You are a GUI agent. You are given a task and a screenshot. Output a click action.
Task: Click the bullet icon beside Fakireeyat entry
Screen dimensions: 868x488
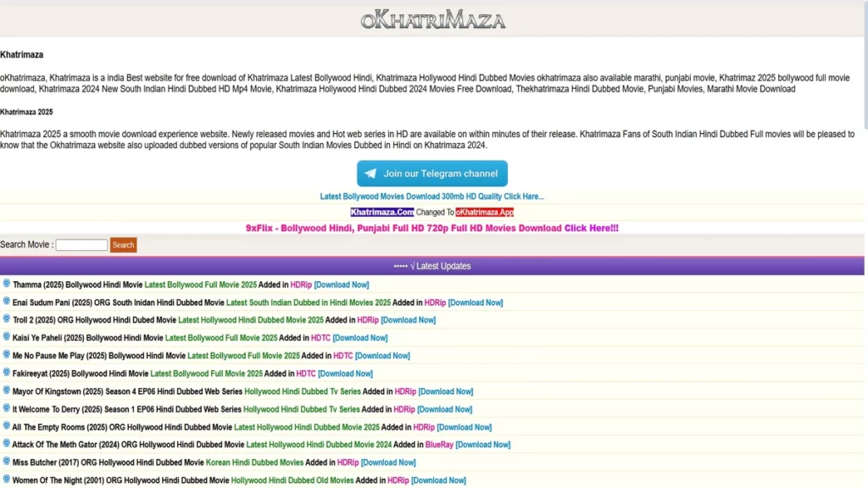point(7,373)
